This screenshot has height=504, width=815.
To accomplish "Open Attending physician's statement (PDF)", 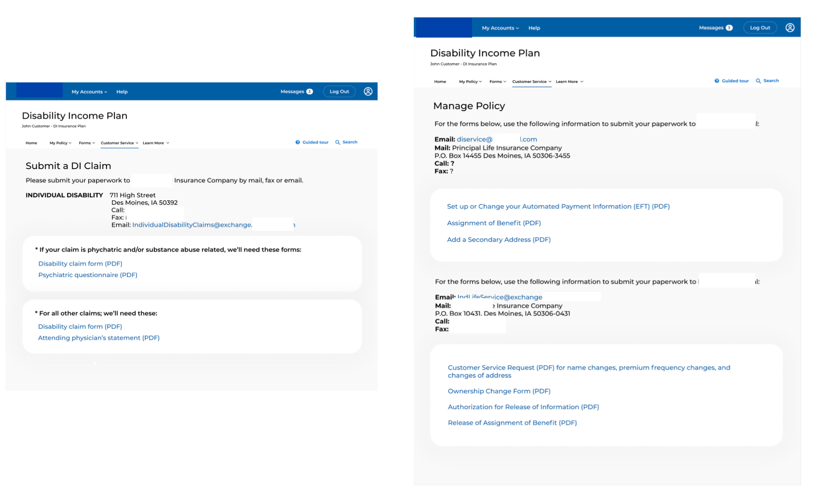I will (x=99, y=338).
